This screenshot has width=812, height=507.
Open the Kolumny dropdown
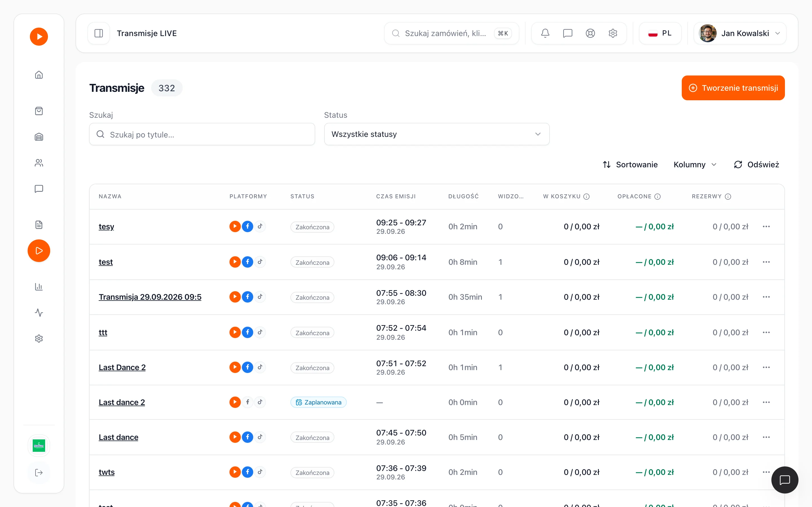pos(695,165)
